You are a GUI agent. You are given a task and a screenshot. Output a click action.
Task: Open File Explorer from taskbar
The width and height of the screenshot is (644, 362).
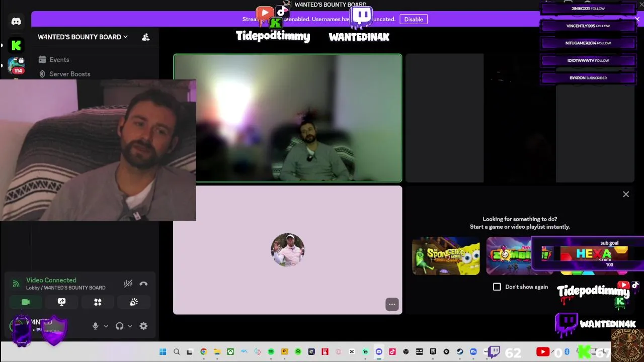[217, 352]
